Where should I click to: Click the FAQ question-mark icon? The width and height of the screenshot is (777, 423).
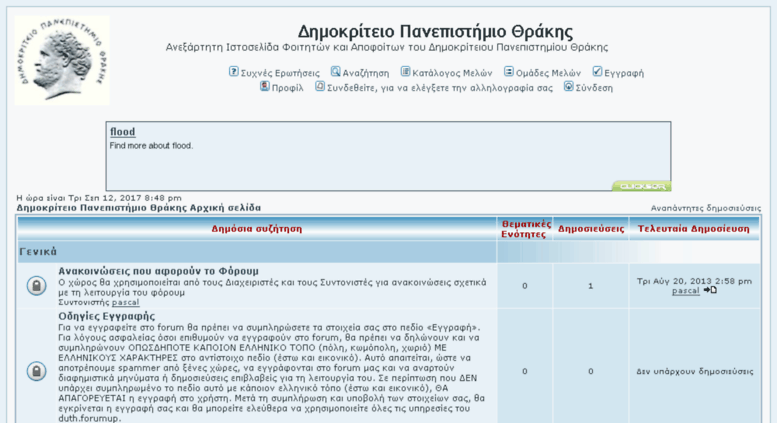pos(233,72)
